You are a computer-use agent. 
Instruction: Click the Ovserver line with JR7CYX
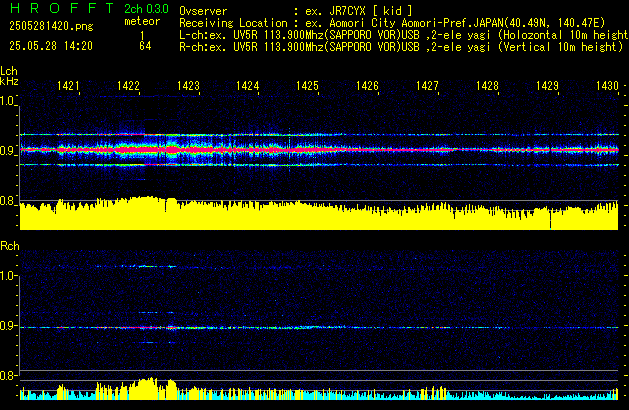click(x=296, y=11)
